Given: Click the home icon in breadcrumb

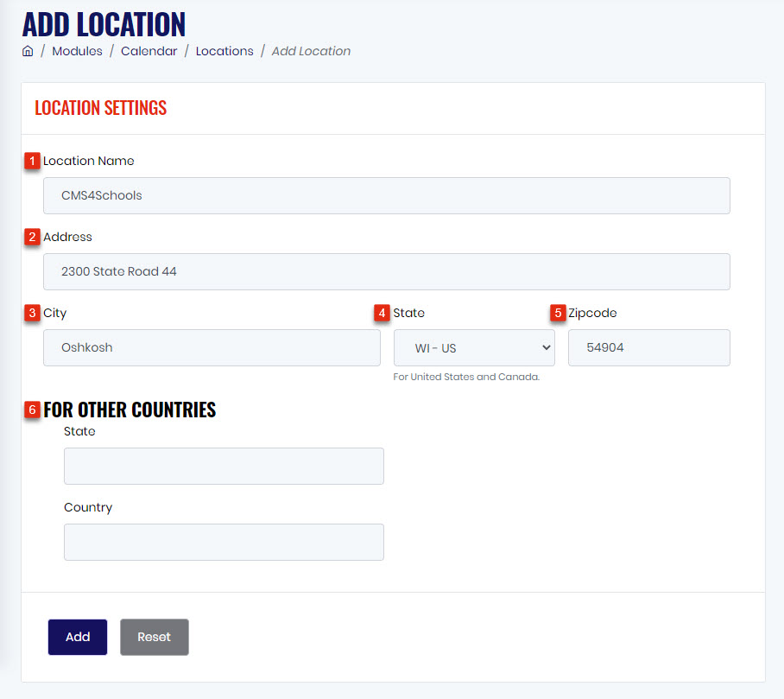Looking at the screenshot, I should pos(28,51).
